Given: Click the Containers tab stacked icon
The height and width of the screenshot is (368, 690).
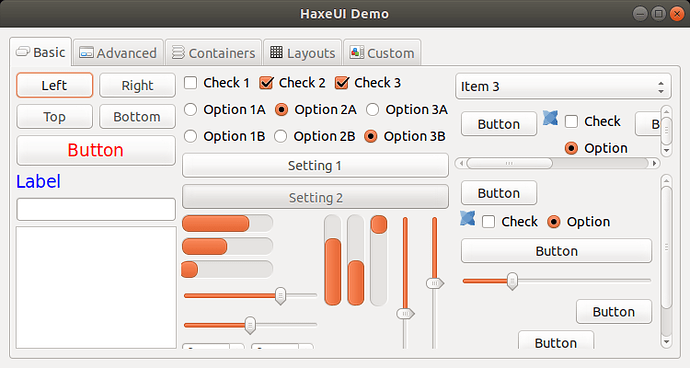Looking at the screenshot, I should click(x=178, y=52).
